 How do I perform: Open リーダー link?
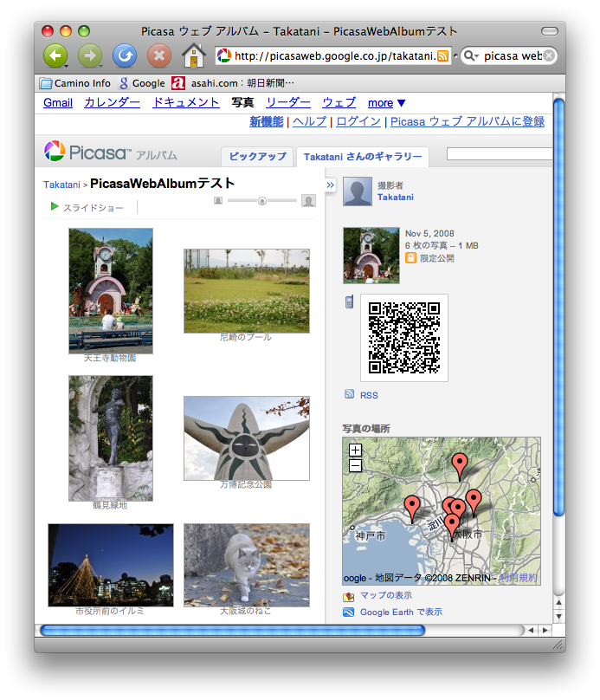pos(288,103)
